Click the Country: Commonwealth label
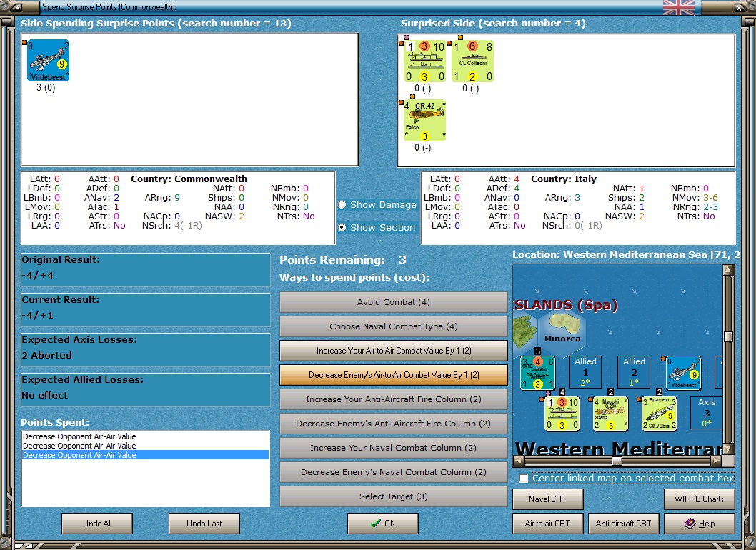 point(189,179)
